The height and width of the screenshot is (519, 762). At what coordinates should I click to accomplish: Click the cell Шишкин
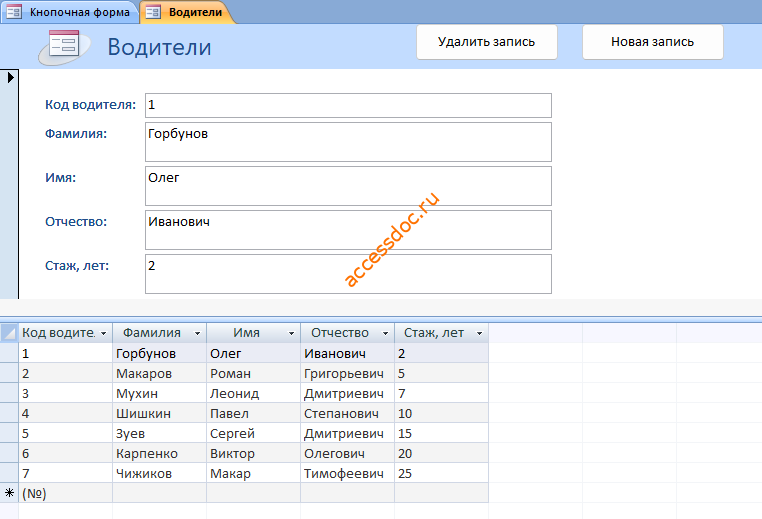(x=159, y=413)
